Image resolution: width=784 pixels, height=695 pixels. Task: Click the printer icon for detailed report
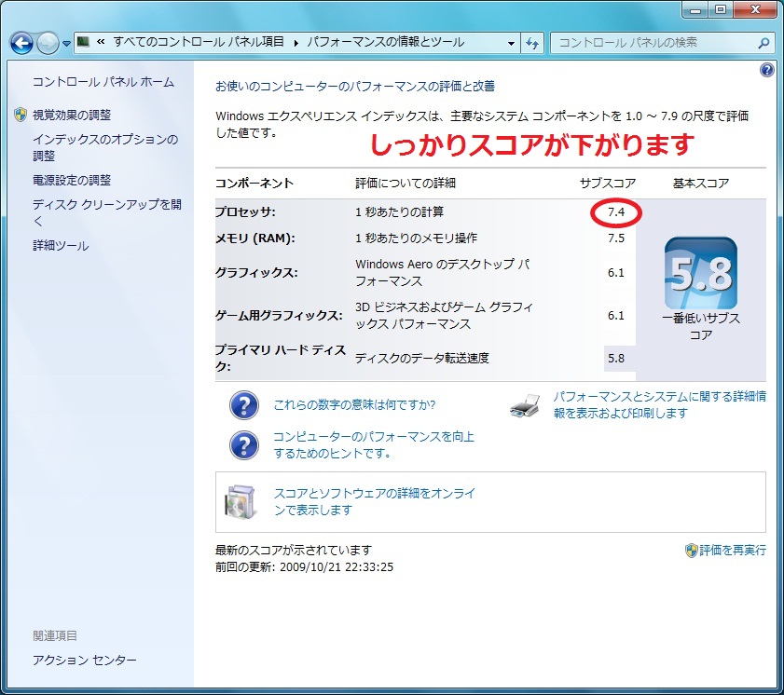[526, 404]
